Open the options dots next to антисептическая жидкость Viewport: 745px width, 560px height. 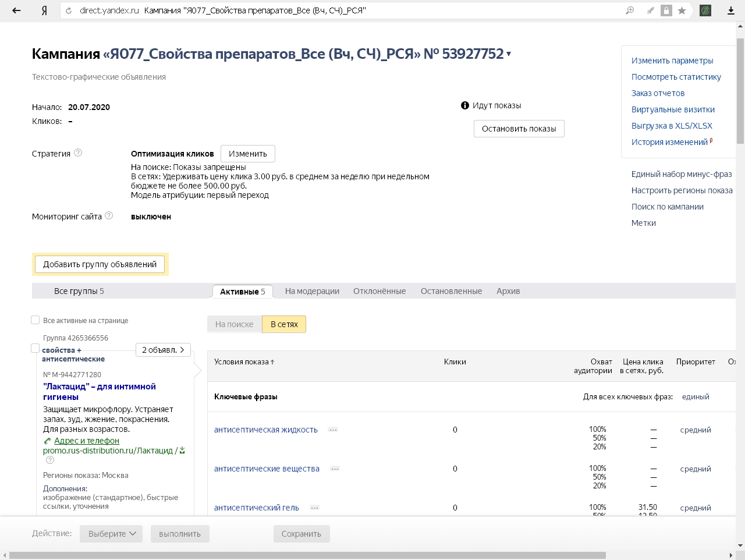click(333, 430)
